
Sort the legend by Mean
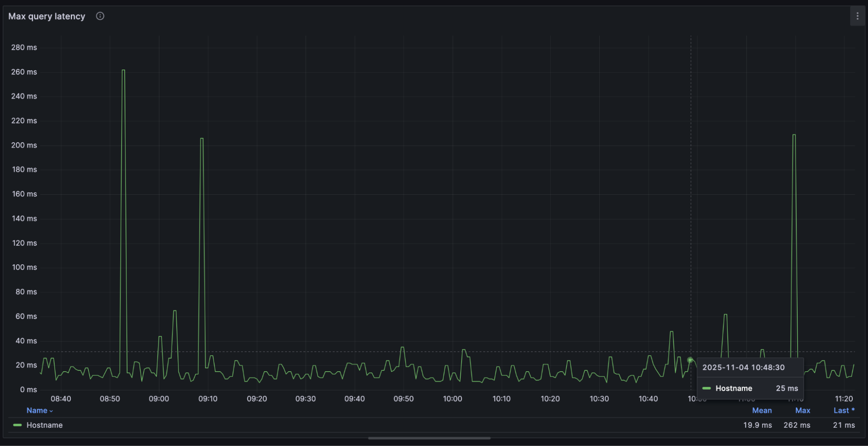click(x=762, y=410)
